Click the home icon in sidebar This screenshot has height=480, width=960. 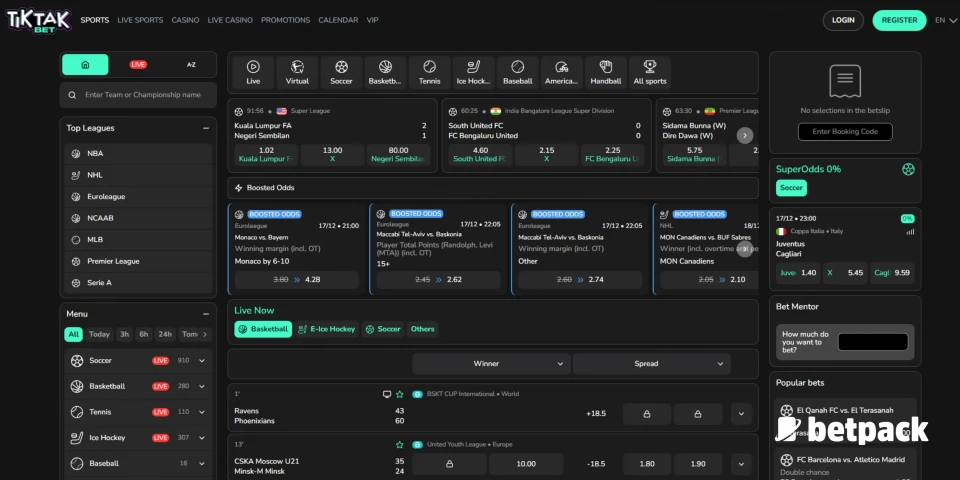85,64
